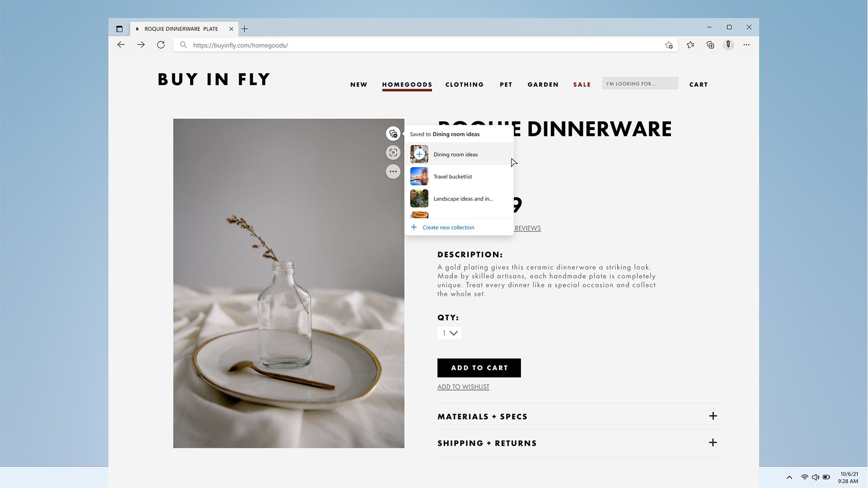Expand the SHIPPING + RETURNS section
Image resolution: width=868 pixels, height=488 pixels.
point(712,442)
